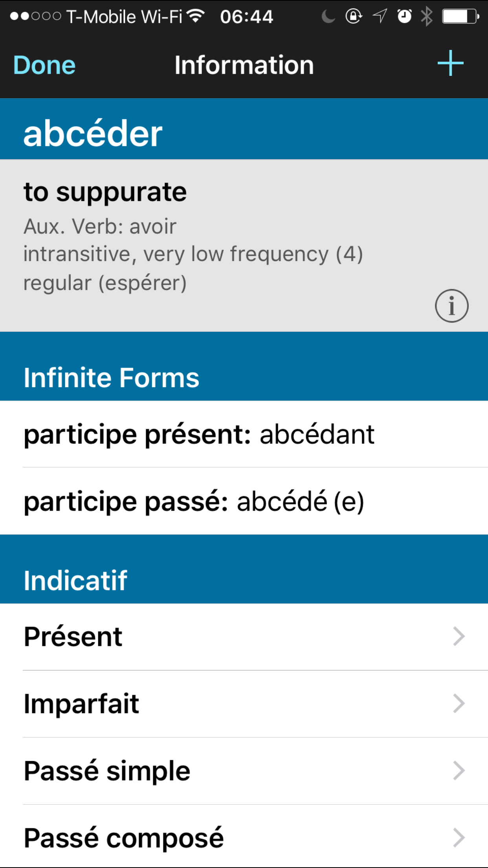Viewport: 488px width, 868px height.
Task: Tap the alarm clock status icon
Action: coord(404,17)
